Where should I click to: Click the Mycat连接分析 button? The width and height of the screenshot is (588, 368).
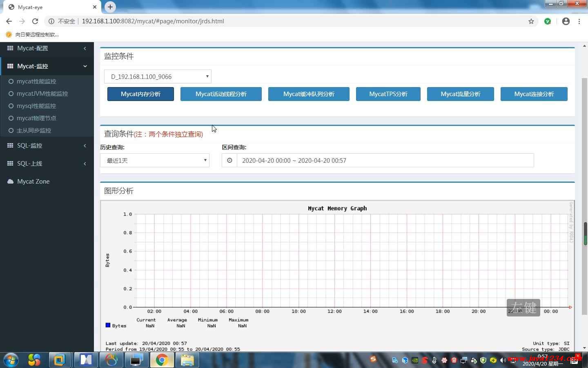[x=534, y=94]
